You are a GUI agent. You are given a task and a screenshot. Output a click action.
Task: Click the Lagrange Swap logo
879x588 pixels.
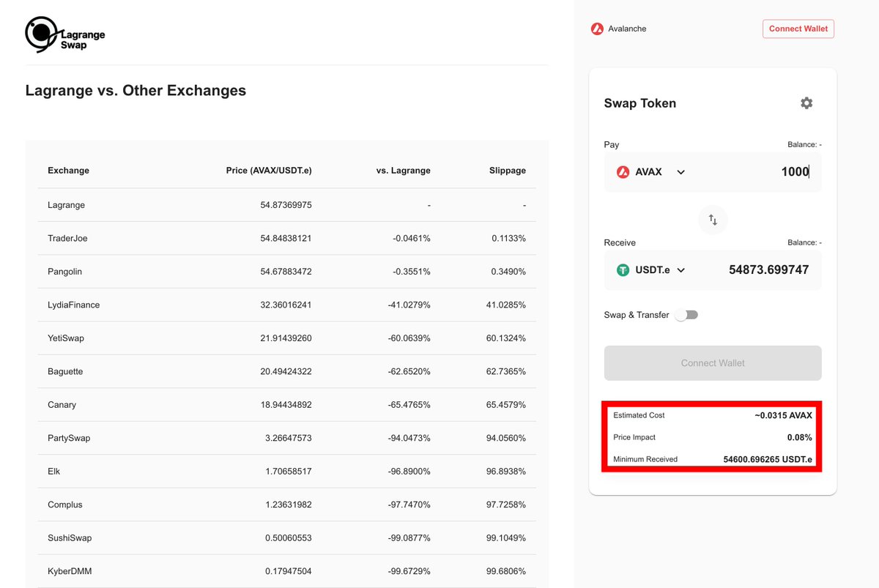coord(65,34)
